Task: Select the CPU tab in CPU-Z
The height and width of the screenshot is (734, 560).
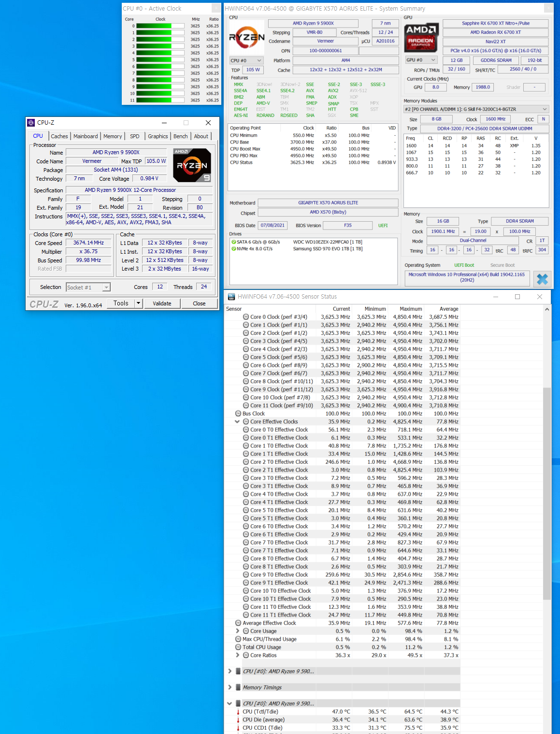Action: [x=38, y=136]
